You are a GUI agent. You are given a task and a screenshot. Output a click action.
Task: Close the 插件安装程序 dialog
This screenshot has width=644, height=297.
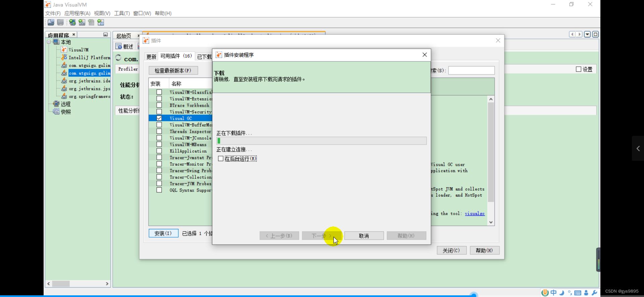click(x=425, y=55)
